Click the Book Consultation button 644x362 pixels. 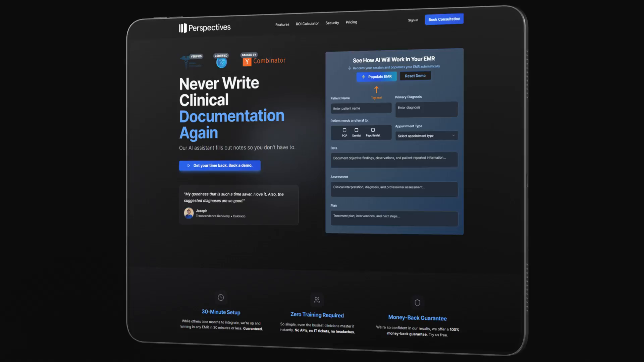pyautogui.click(x=444, y=19)
